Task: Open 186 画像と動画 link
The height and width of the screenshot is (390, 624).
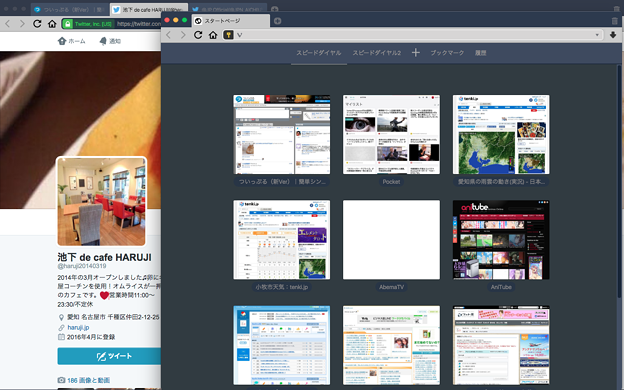Action: (x=88, y=380)
